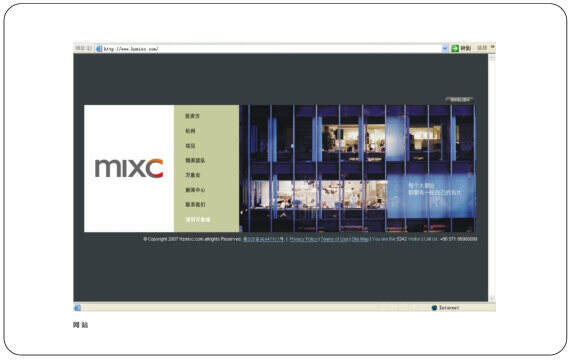
Task: Open the 联系我们 menu item
Action: click(x=195, y=205)
